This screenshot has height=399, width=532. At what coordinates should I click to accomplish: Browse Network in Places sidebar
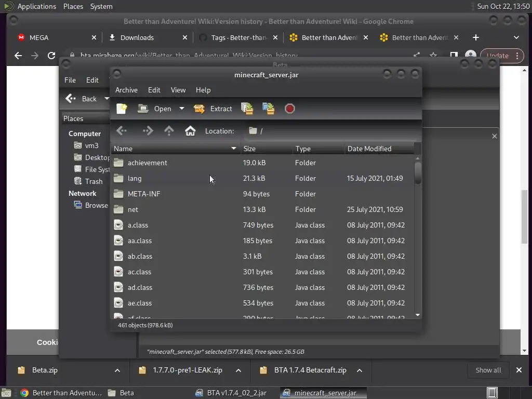pos(91,205)
